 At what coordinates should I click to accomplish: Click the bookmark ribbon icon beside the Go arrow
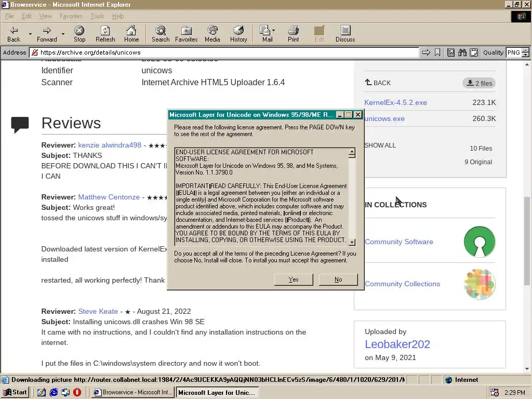click(x=437, y=52)
